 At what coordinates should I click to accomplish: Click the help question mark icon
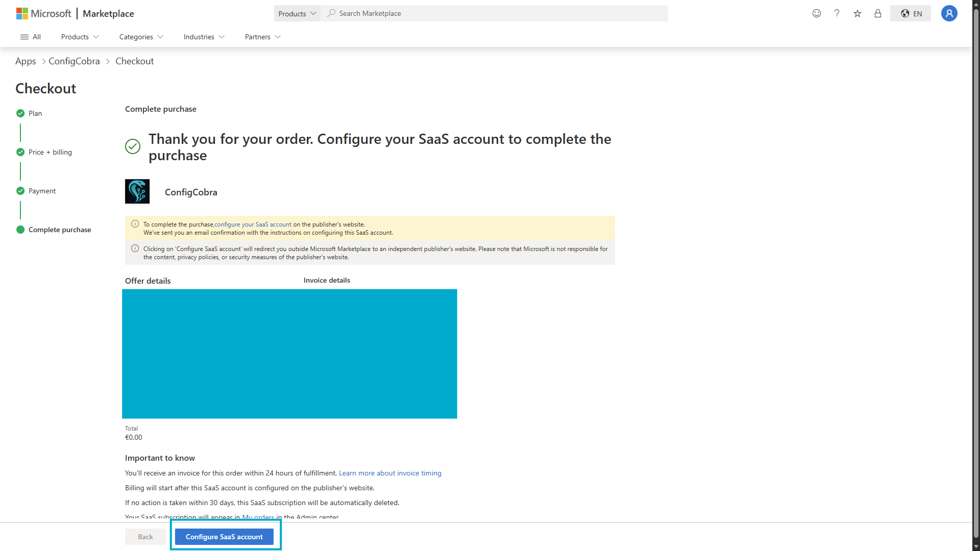click(837, 13)
